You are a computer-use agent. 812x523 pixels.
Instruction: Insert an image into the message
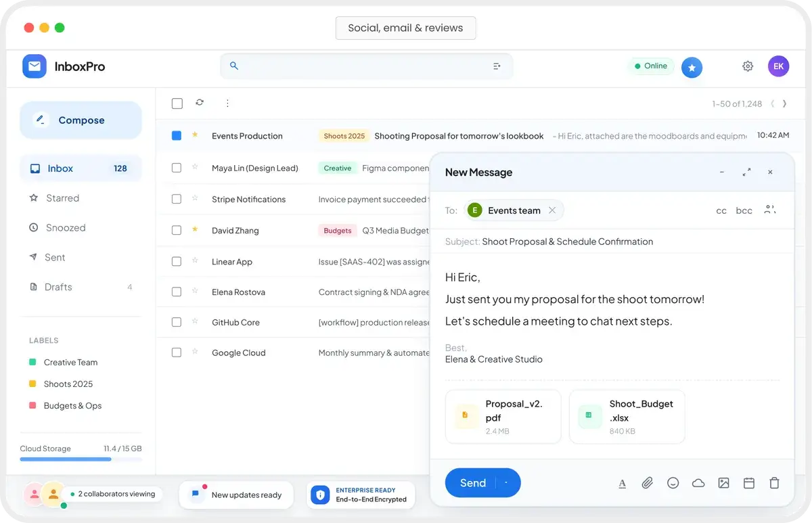[x=724, y=483]
